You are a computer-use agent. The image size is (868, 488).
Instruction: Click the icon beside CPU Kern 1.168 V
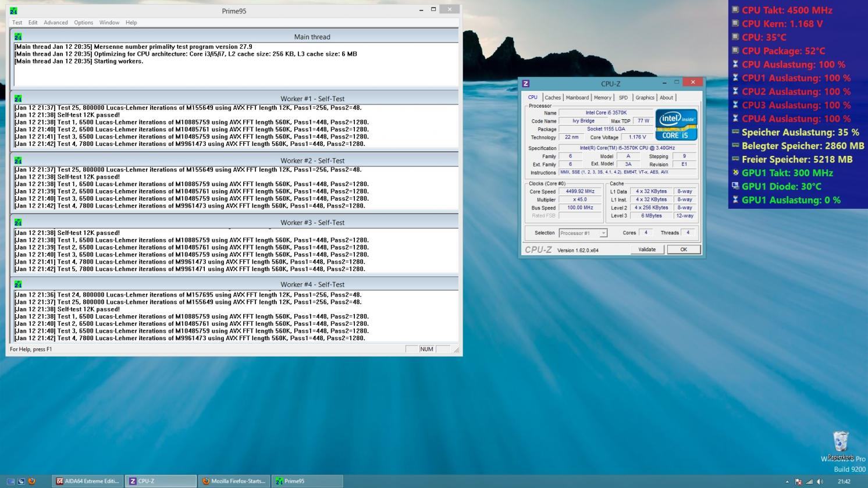pyautogui.click(x=735, y=23)
